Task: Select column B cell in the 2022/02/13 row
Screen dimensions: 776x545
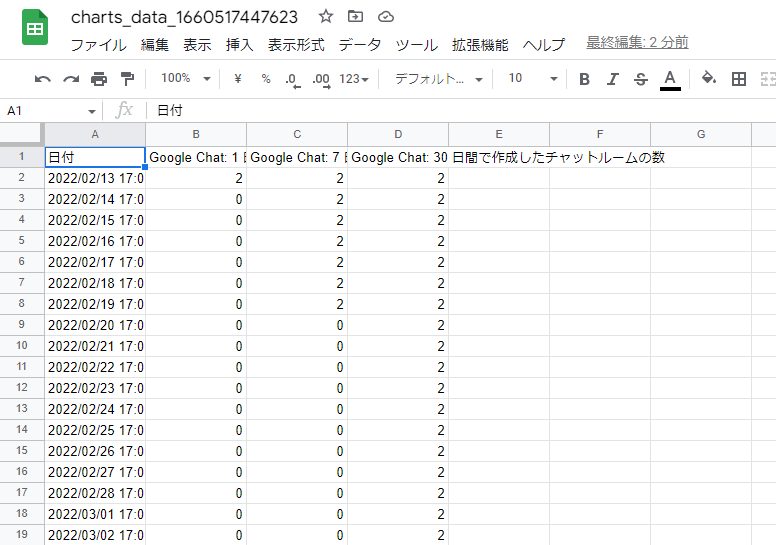Action: coord(196,178)
